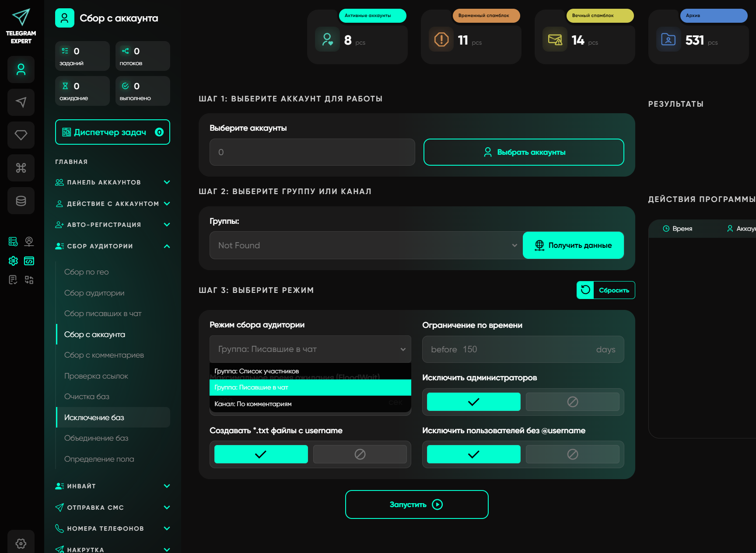Open the Архив accounts tag
This screenshot has width=756, height=553.
point(714,16)
